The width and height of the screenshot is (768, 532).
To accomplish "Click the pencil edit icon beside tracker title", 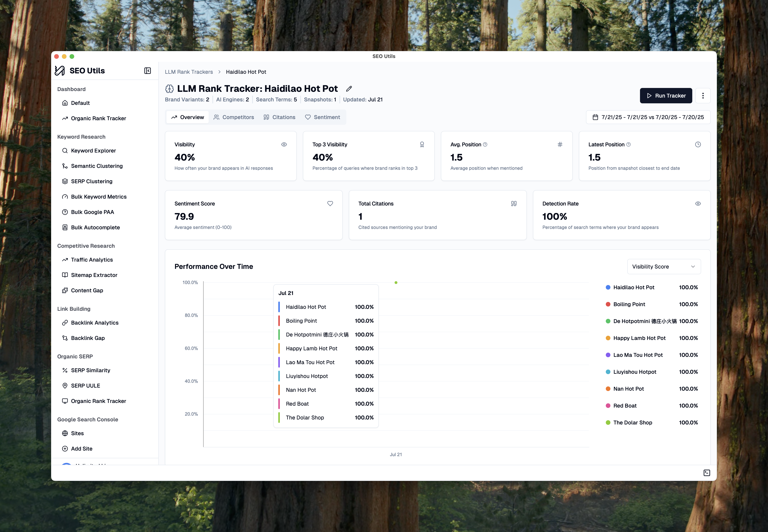I will [x=349, y=89].
